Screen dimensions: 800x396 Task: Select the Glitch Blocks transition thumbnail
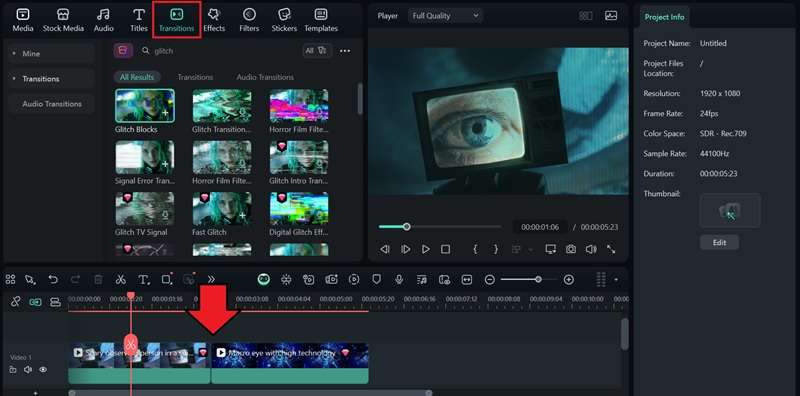click(x=145, y=106)
